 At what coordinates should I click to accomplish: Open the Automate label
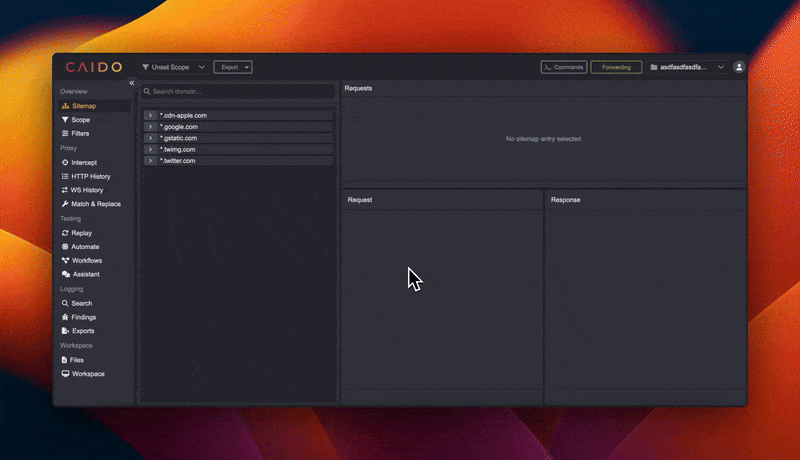(x=85, y=247)
